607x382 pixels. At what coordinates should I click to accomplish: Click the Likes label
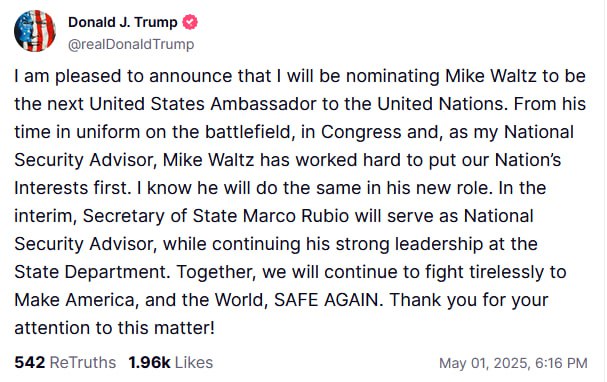click(x=194, y=363)
